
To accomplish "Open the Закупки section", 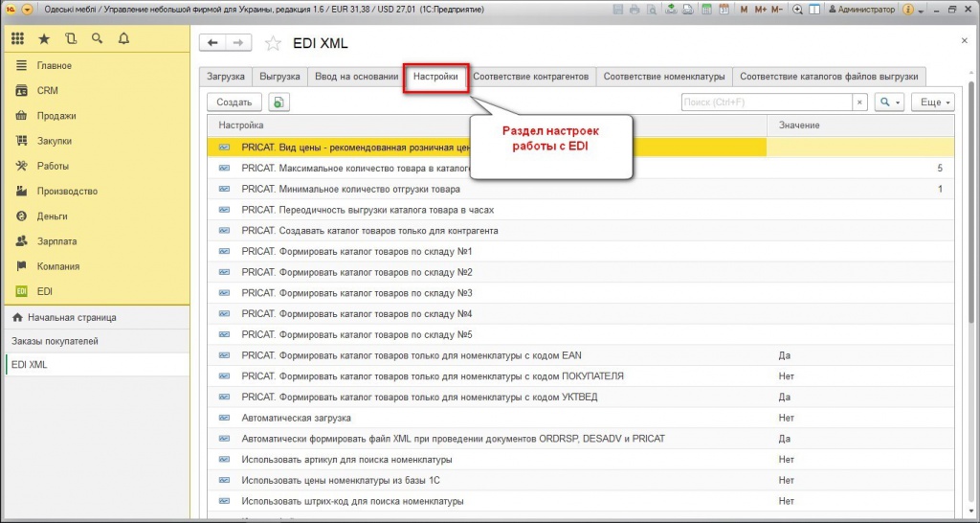I will [x=97, y=141].
